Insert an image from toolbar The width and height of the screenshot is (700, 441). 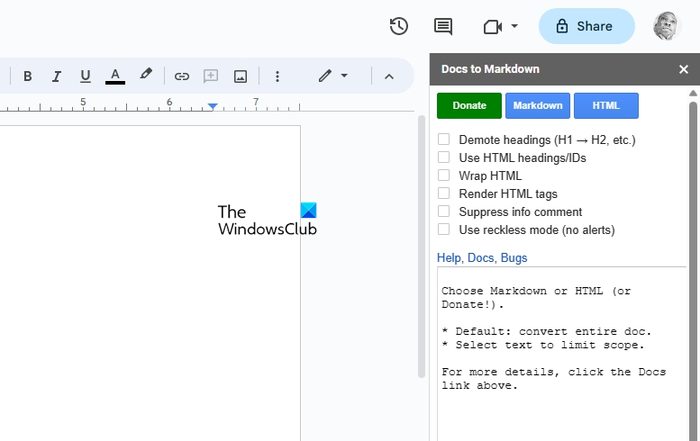coord(240,76)
